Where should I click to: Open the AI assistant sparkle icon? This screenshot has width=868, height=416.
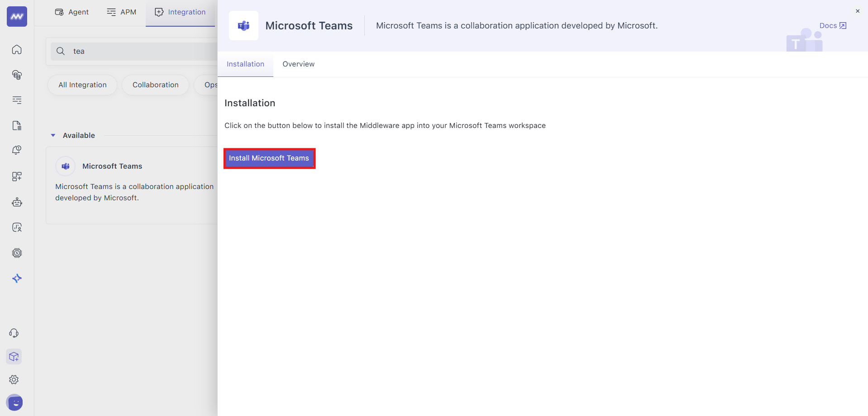point(17,279)
